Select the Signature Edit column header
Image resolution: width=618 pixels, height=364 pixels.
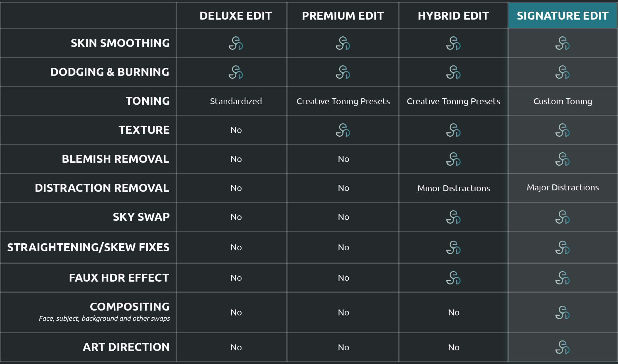click(x=563, y=16)
